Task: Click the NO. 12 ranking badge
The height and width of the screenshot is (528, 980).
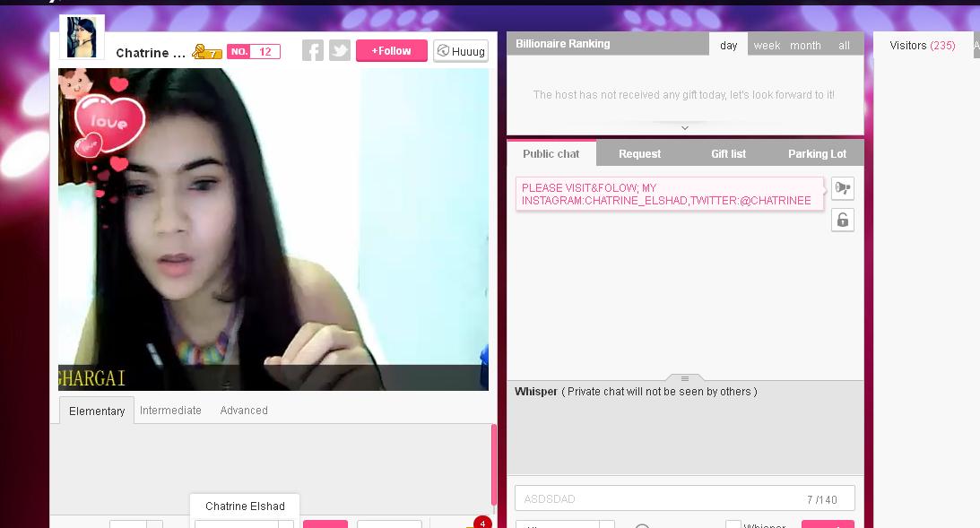Action: click(x=253, y=52)
